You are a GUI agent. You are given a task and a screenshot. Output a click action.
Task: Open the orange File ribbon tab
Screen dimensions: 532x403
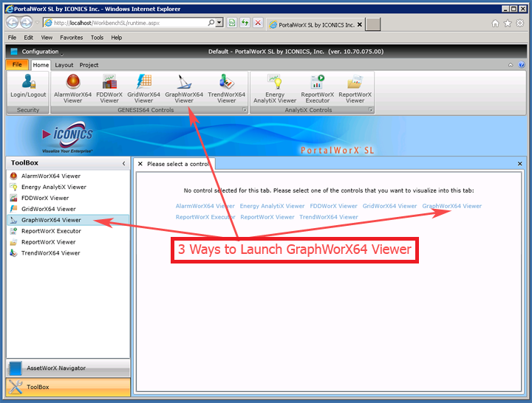[17, 65]
